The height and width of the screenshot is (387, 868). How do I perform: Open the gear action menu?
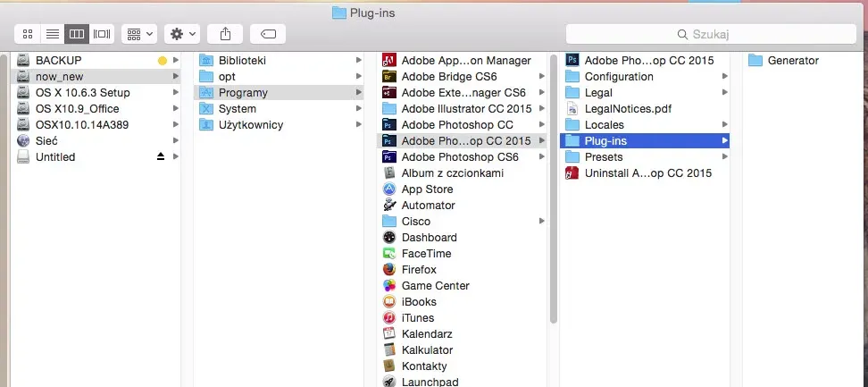181,34
